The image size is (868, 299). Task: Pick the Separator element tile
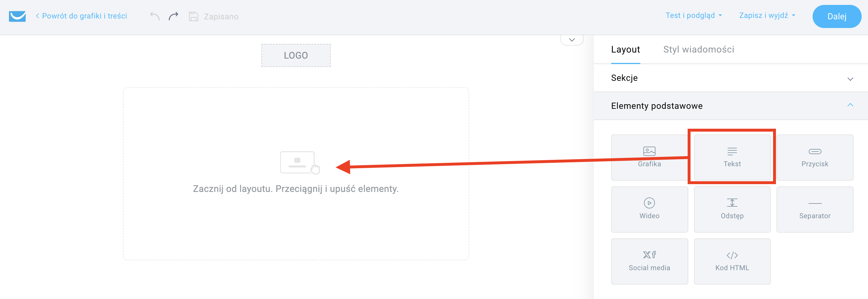pos(815,209)
